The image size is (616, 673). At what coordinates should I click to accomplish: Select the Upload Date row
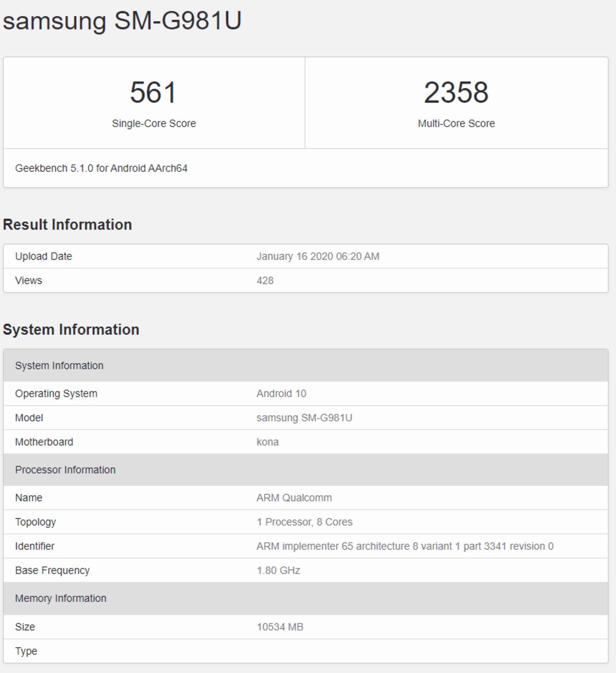(x=43, y=256)
